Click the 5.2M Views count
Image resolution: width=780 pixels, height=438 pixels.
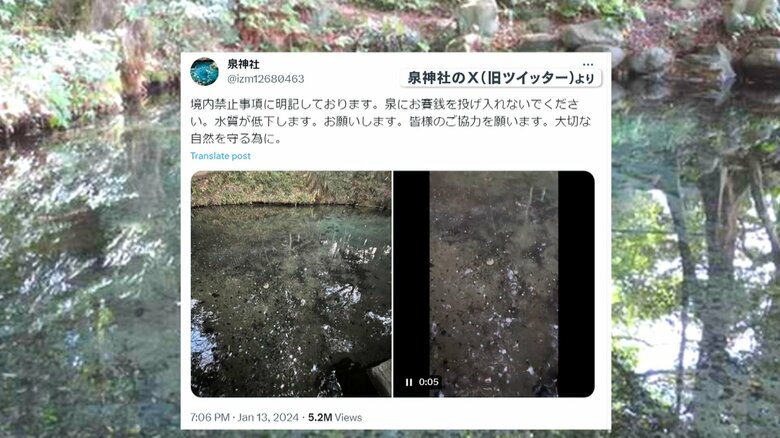pos(335,417)
